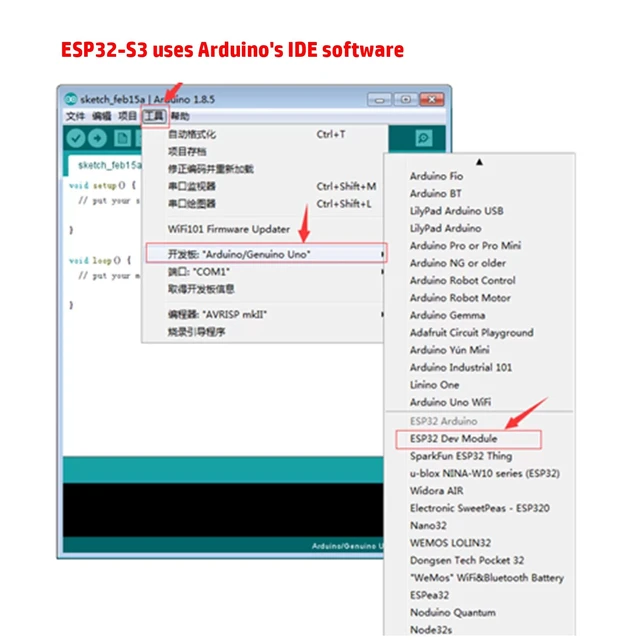Select WiFi101 Firmware Updater entry
The image size is (640, 640).
pyautogui.click(x=263, y=229)
